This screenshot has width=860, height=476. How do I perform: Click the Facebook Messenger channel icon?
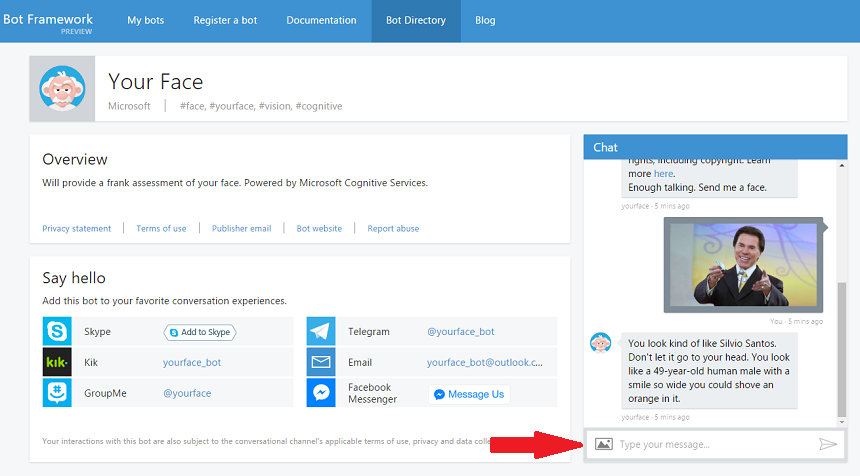321,393
